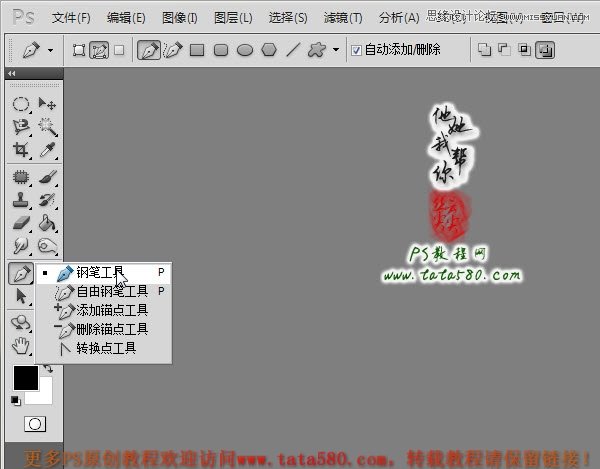
Task: Open the 编辑(E) menu
Action: 126,18
